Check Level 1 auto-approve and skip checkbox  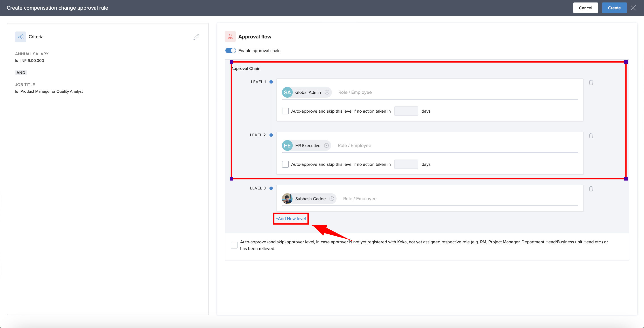coord(285,111)
